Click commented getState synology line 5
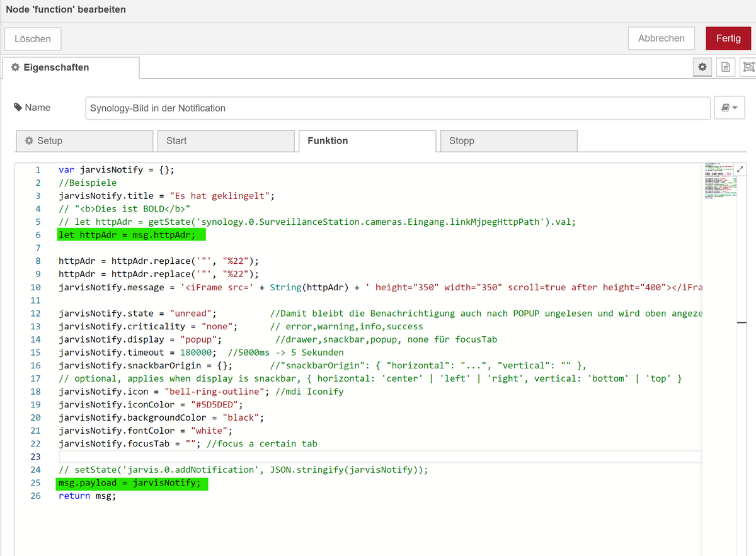The image size is (756, 556). click(318, 222)
